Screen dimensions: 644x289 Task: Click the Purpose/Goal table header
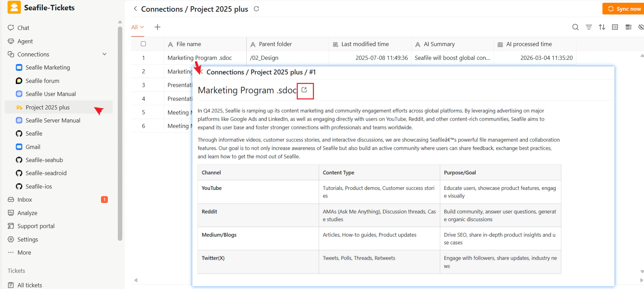pos(500,173)
